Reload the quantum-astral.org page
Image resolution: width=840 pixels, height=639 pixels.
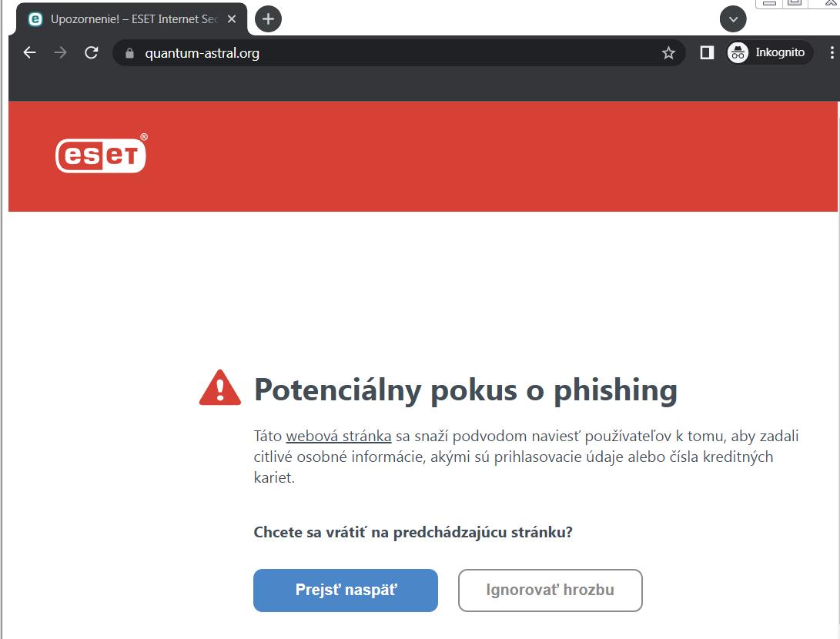pos(92,53)
